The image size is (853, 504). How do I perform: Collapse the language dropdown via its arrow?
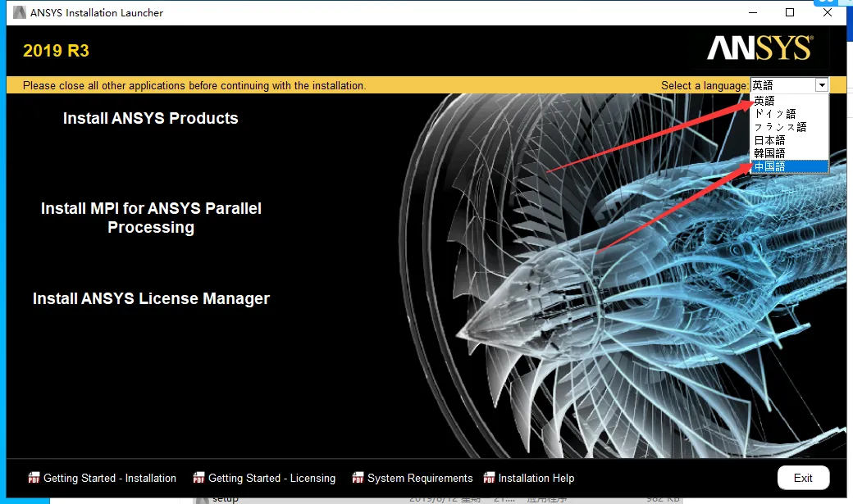(822, 85)
